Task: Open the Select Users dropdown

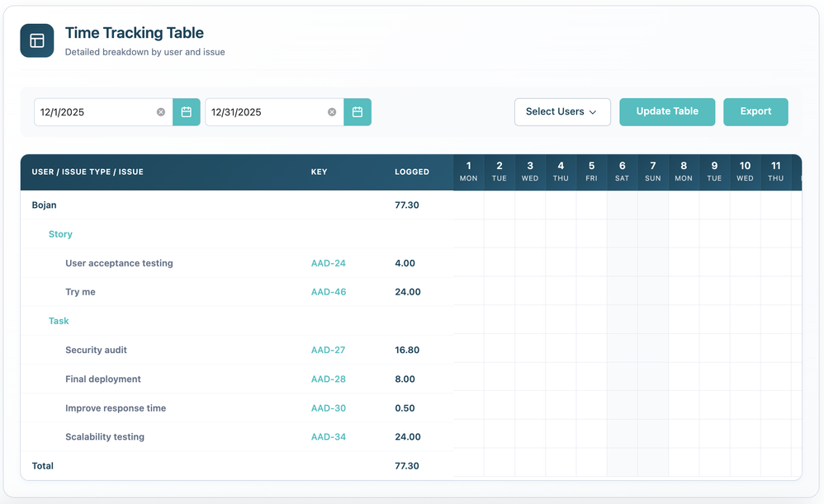Action: [562, 112]
